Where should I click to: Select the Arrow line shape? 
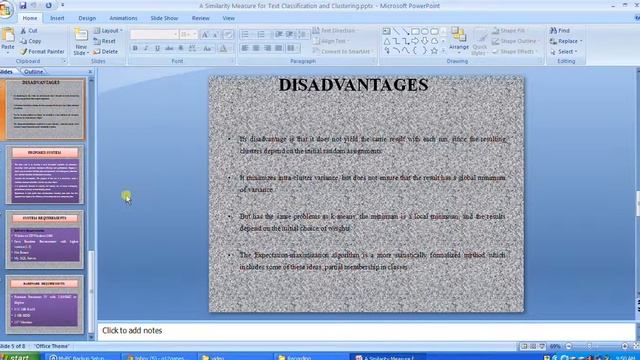click(x=406, y=31)
